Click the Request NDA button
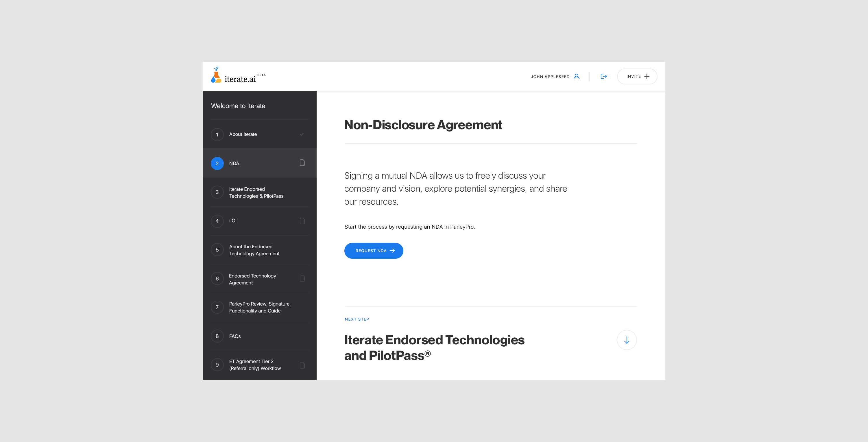The width and height of the screenshot is (868, 442). (x=373, y=251)
